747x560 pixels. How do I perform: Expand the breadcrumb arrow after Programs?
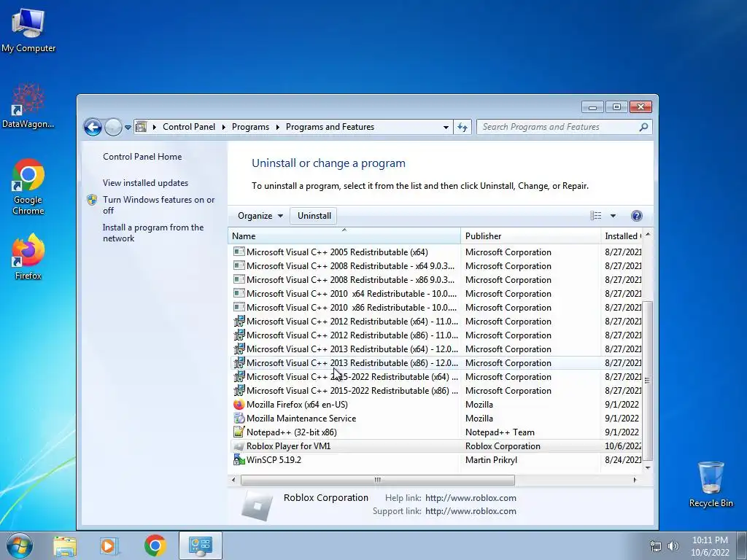pos(278,127)
